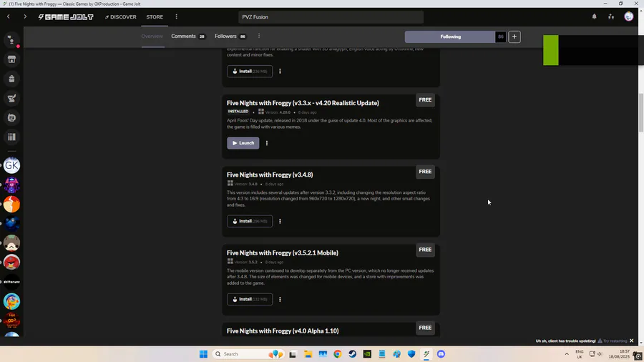Open chat icon in the sidebar
644x362 pixels.
tap(11, 40)
